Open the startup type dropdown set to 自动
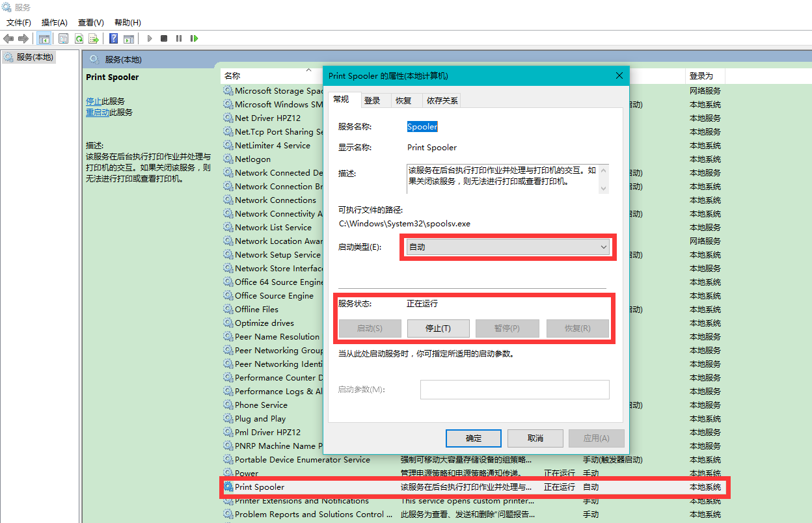This screenshot has height=523, width=812. 507,247
